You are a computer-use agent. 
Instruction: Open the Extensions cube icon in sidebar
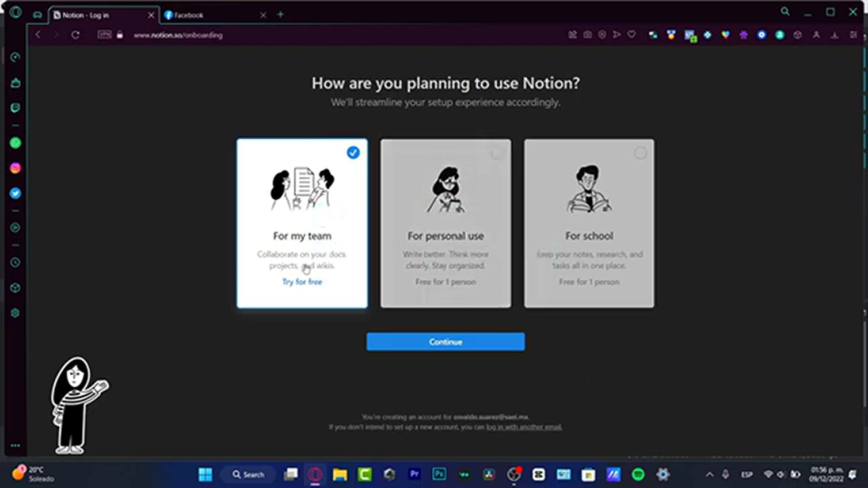[15, 288]
